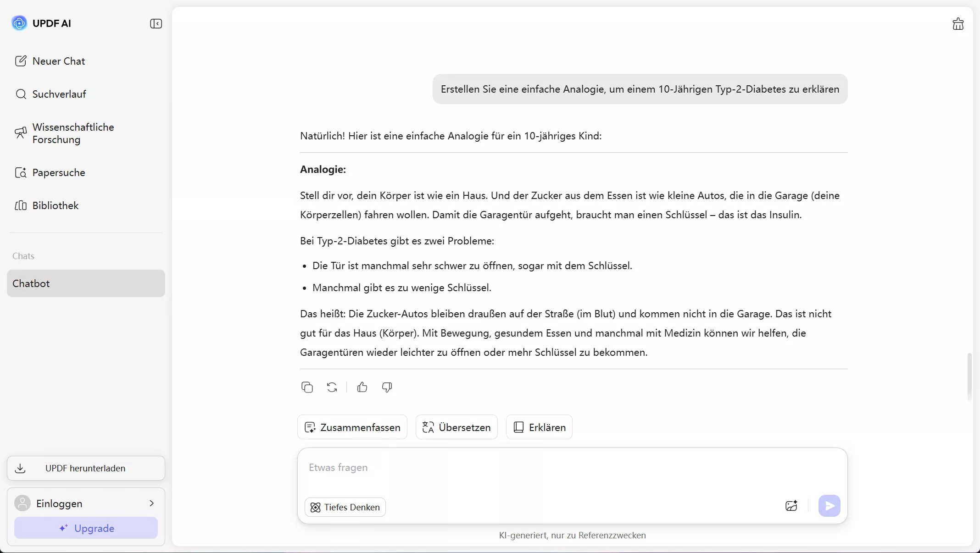
Task: Give the response a thumbs down
Action: (386, 387)
